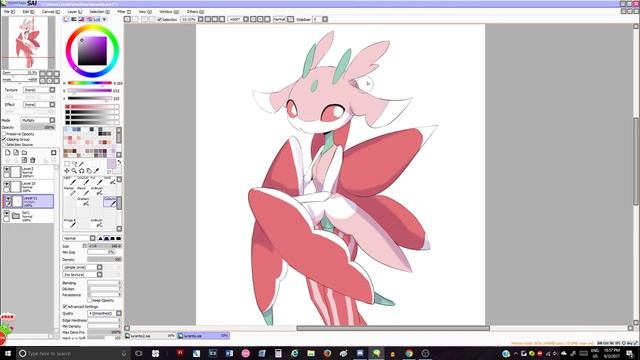Adjust the hue slider
Screen dimensions: 640x360
tap(89, 83)
